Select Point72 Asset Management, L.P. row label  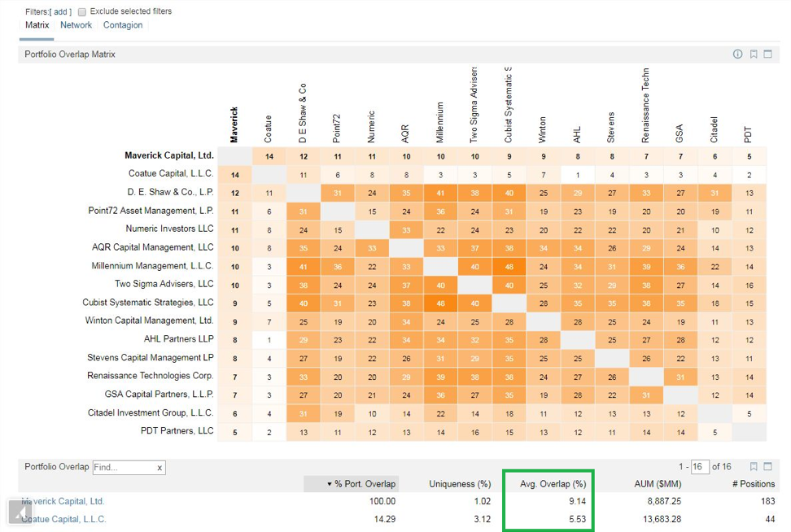[x=151, y=211]
